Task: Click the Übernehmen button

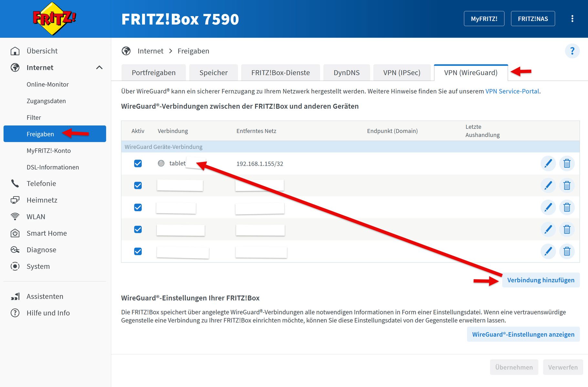Action: (514, 367)
